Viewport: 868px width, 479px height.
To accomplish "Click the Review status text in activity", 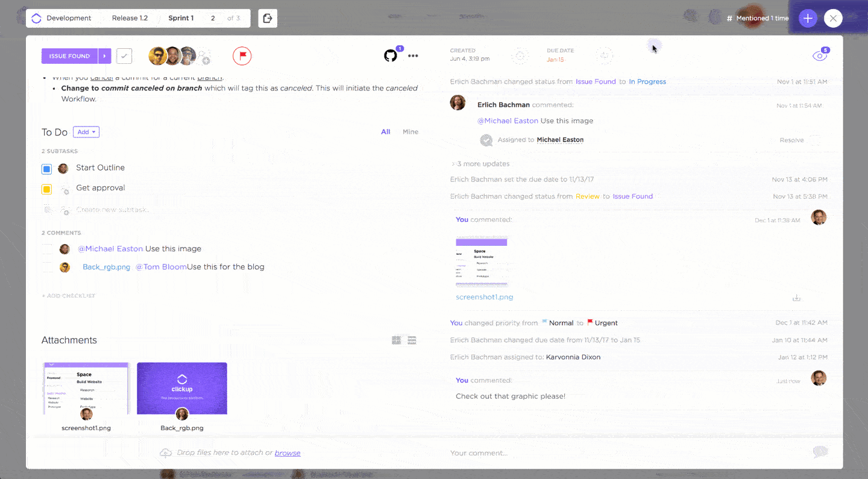I will click(x=587, y=196).
